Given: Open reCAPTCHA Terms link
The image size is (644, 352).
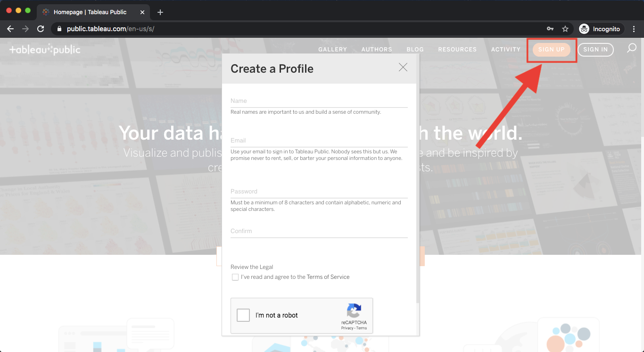Looking at the screenshot, I should point(362,328).
